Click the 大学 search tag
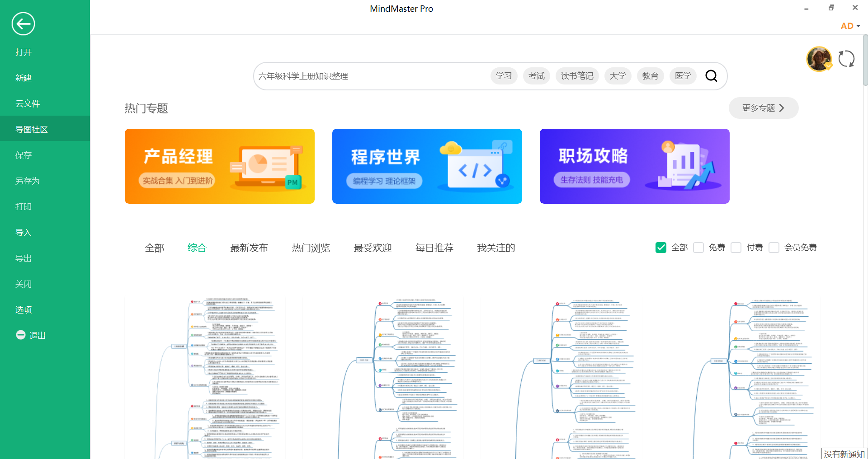The image size is (868, 459). pyautogui.click(x=618, y=76)
